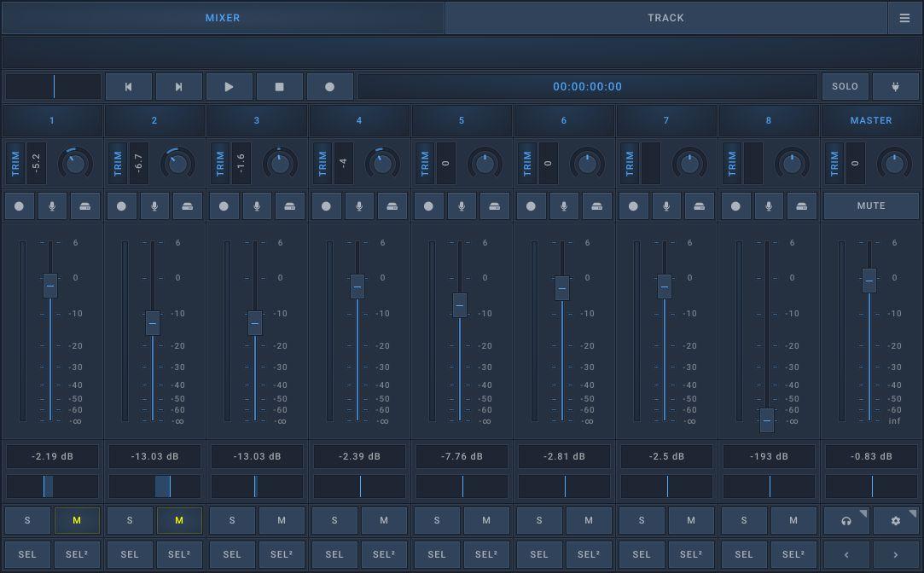This screenshot has height=573, width=924.
Task: Mute channel 8
Action: click(793, 521)
